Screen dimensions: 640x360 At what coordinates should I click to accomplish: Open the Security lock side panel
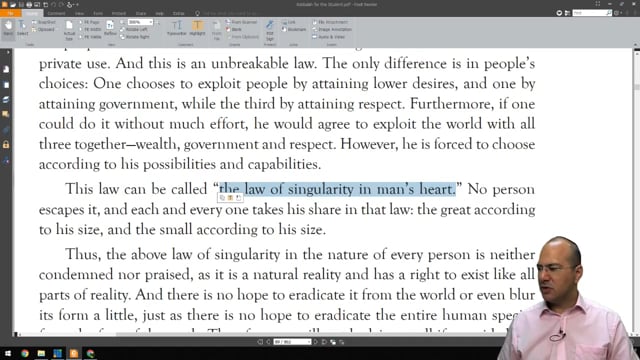pyautogui.click(x=6, y=144)
